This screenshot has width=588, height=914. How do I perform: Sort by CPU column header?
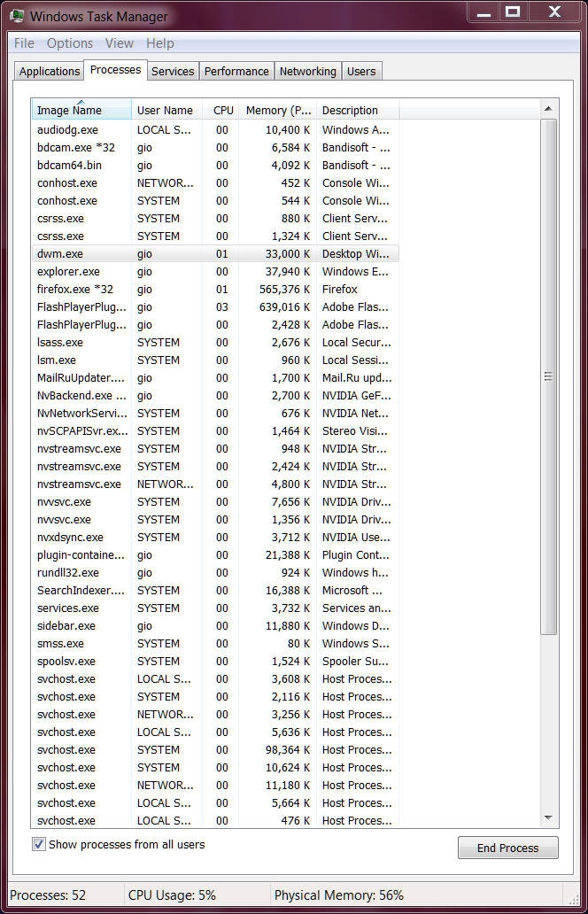222,110
